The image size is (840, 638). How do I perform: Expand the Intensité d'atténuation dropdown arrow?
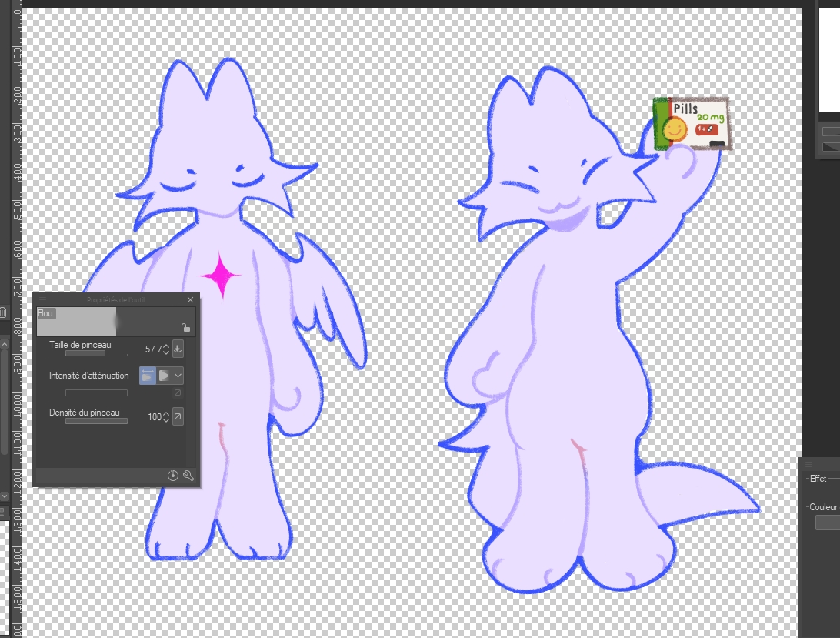coord(178,376)
